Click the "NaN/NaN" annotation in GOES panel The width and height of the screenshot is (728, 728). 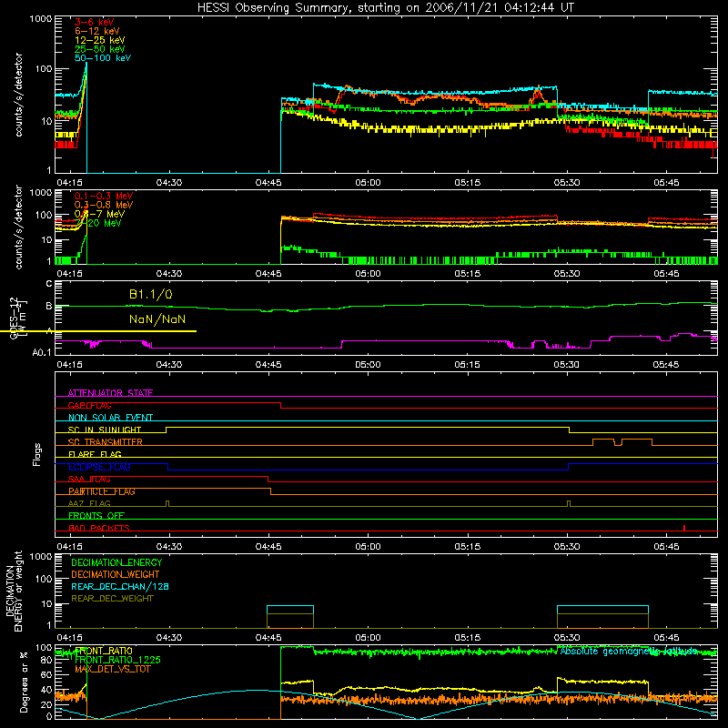point(157,319)
